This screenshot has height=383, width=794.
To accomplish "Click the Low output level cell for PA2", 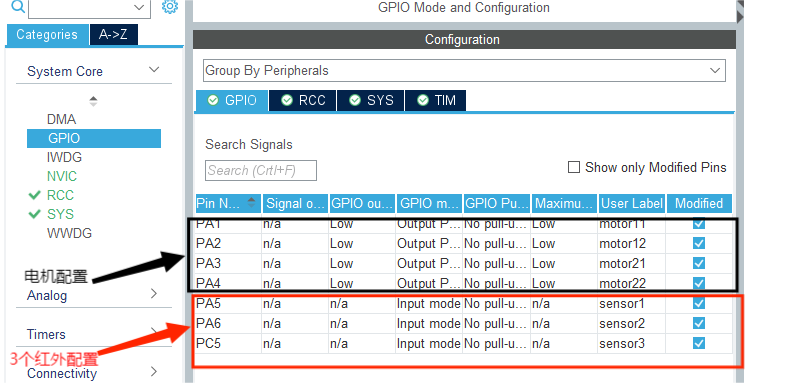I will click(362, 244).
